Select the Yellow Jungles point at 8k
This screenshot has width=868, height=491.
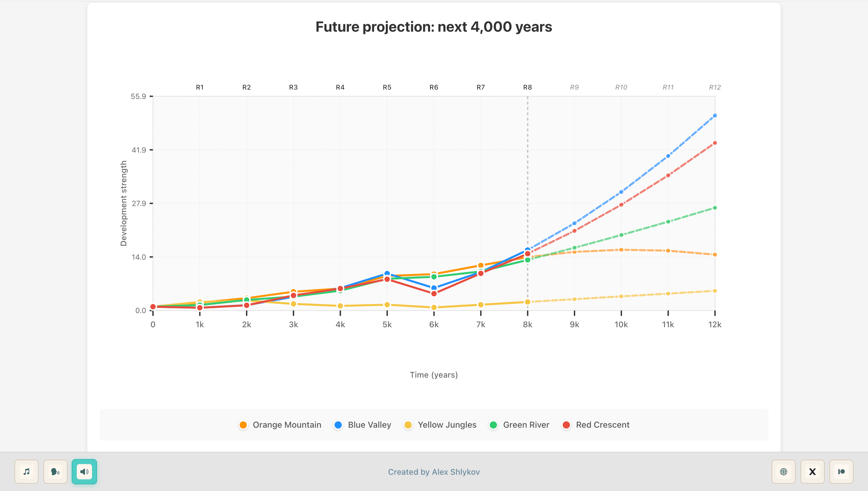[x=528, y=302]
